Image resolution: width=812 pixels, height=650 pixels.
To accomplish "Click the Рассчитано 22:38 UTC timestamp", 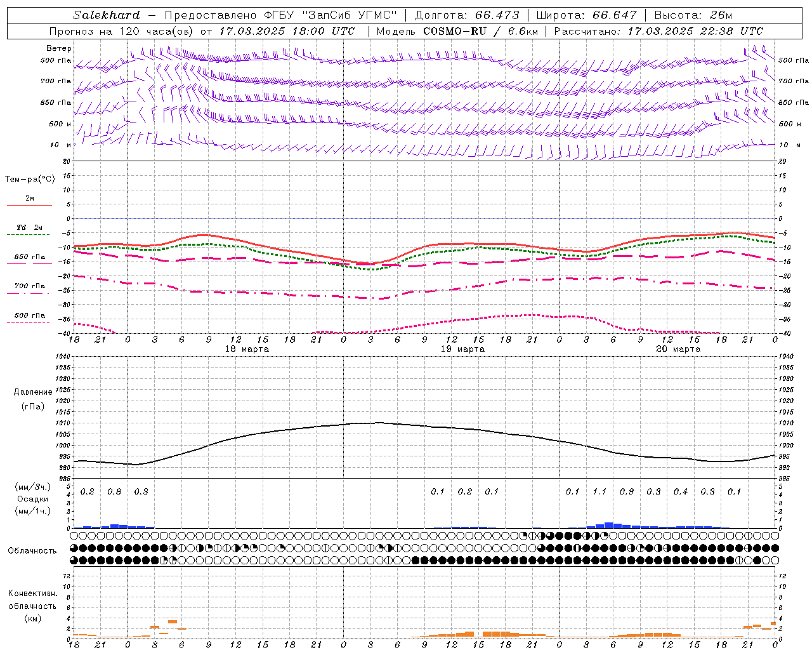I will 658,31.
